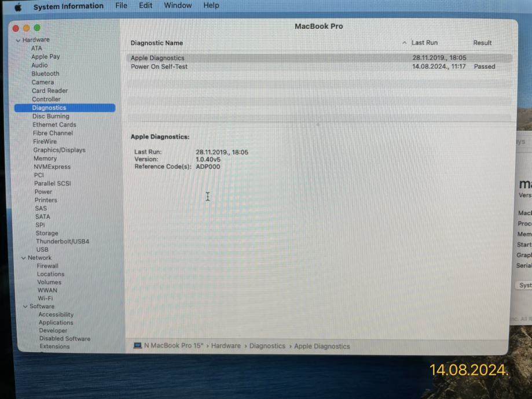
Task: Select PCI in the sidebar
Action: click(x=39, y=175)
